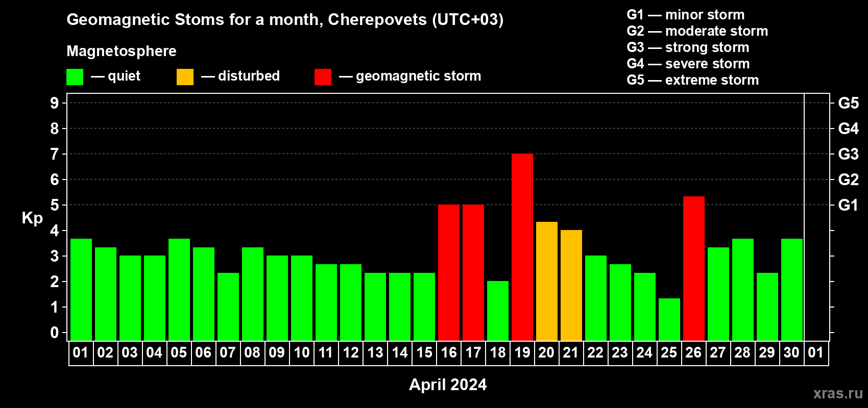Click the '— disturbed' legend label

[240, 76]
